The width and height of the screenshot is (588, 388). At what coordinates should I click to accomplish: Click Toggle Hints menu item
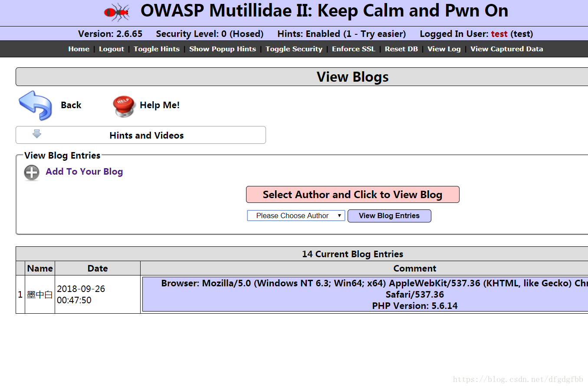coord(157,49)
